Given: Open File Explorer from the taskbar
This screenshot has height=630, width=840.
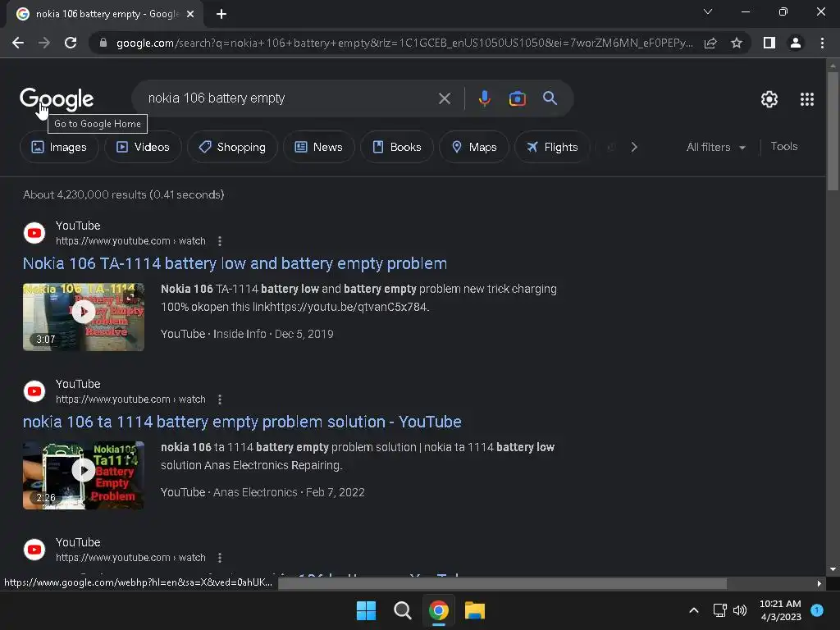Looking at the screenshot, I should (x=475, y=610).
